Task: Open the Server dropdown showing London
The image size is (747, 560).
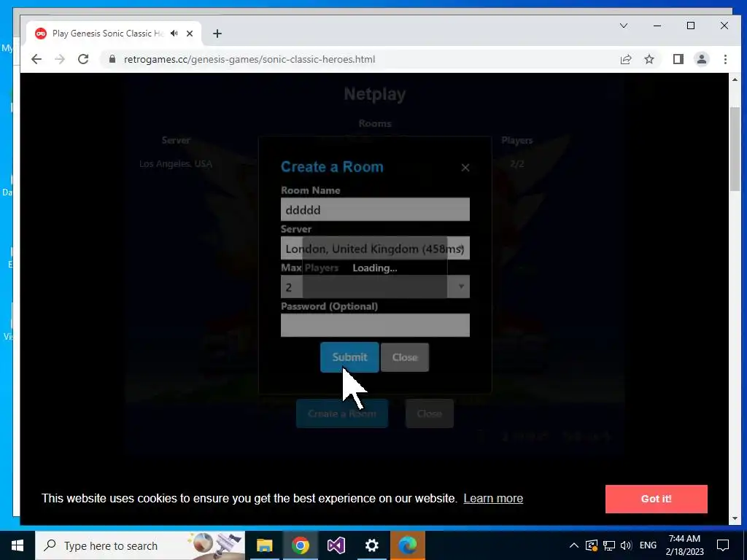Action: pos(375,248)
